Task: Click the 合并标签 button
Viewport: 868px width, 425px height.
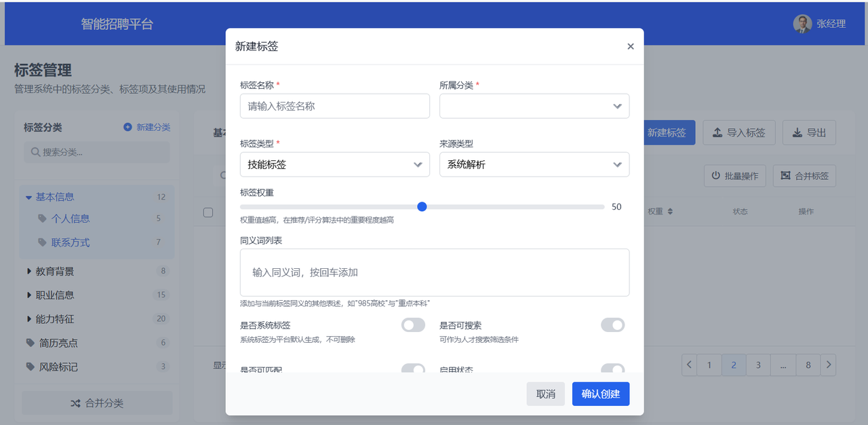Action: 804,176
